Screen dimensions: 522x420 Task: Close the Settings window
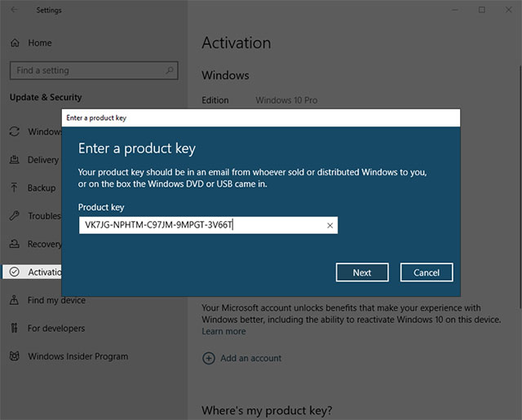click(508, 10)
